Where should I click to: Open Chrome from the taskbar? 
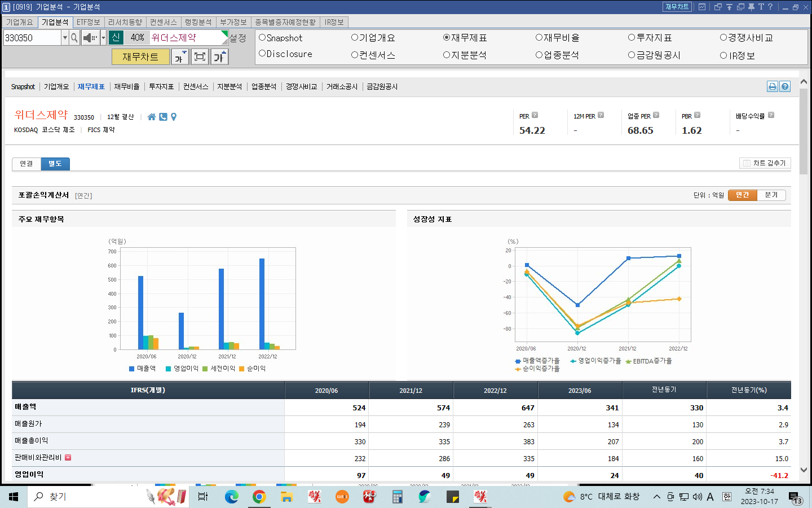pos(259,497)
